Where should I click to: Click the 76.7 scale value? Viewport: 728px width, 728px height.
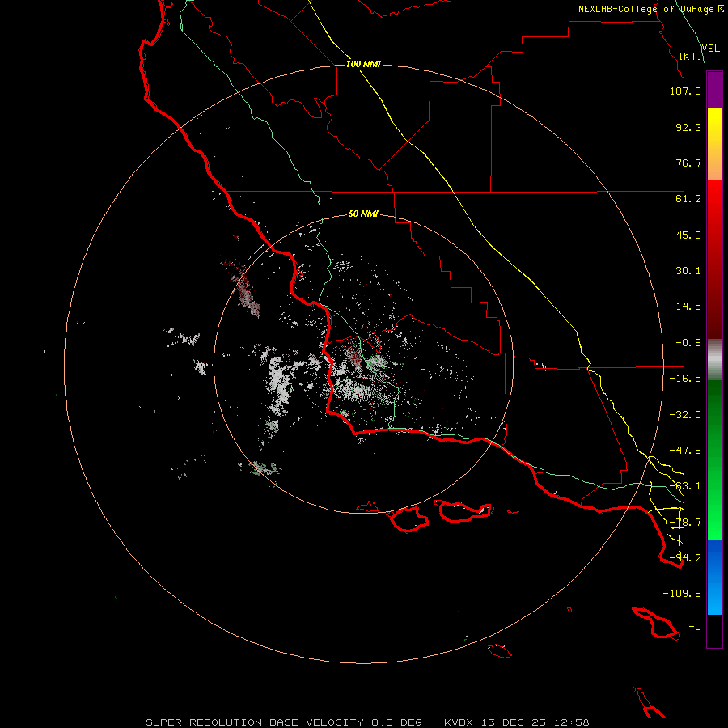coord(688,163)
